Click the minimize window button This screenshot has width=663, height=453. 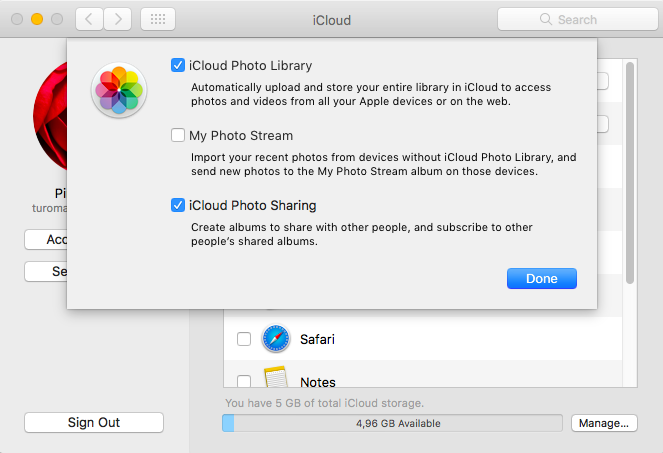click(37, 19)
